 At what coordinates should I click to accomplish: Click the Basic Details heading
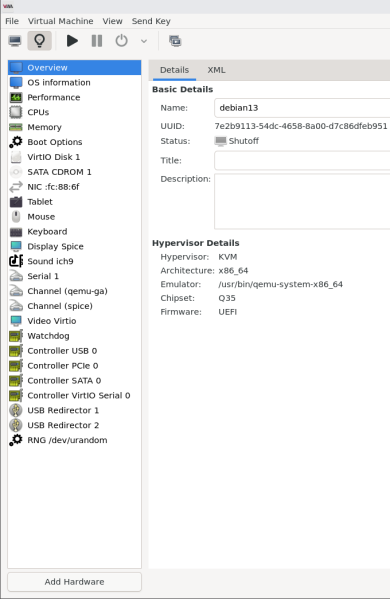click(x=183, y=89)
